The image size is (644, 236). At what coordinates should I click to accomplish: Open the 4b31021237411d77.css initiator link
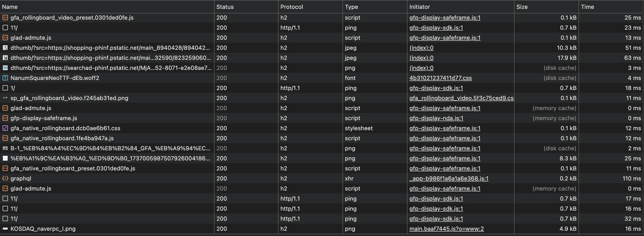tap(440, 78)
